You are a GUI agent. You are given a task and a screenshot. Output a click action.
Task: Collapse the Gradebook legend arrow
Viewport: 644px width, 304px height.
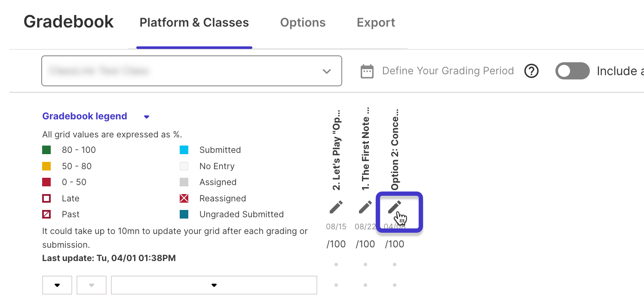146,117
